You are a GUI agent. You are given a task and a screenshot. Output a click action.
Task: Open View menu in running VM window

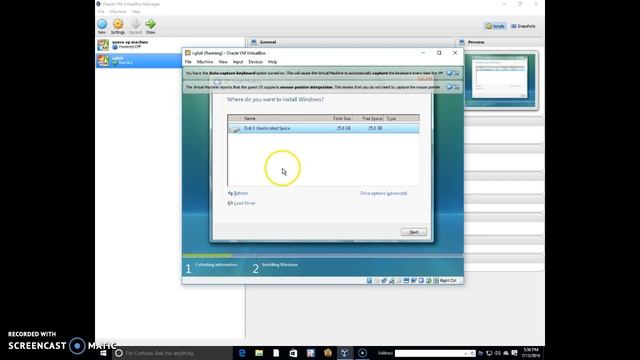coord(223,62)
